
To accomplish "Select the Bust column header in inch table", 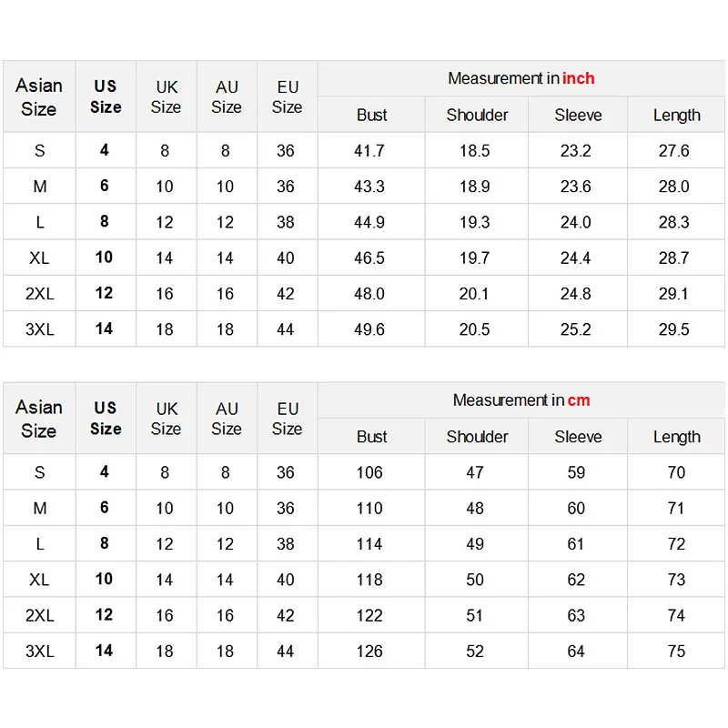I will point(371,115).
